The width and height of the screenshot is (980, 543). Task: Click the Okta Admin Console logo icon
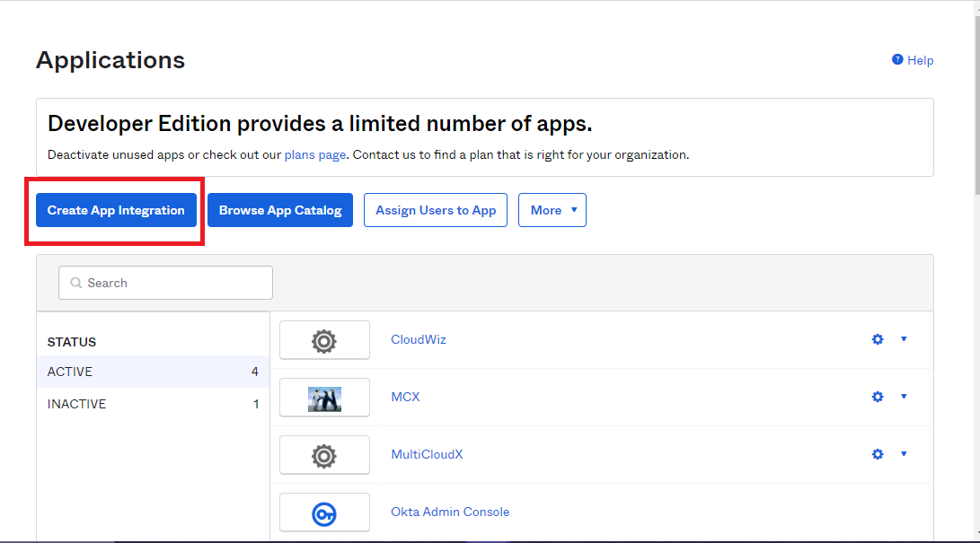coord(324,513)
